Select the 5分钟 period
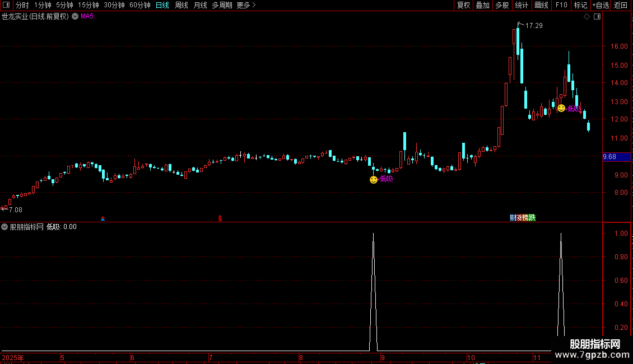This screenshot has height=364, width=633. 64,5
